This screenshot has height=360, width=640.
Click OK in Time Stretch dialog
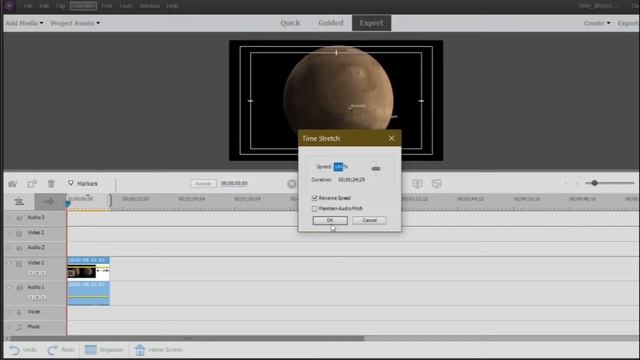pos(330,220)
